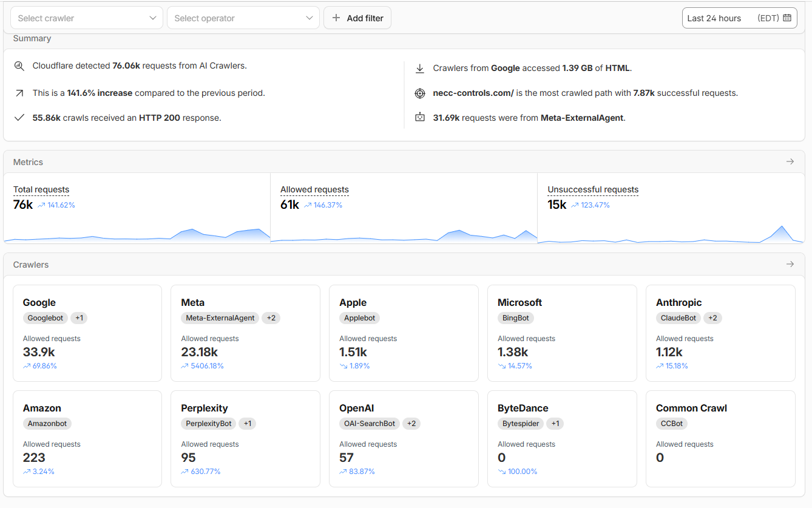Click the Total requests metric label
Image resolution: width=812 pixels, height=508 pixels.
[41, 189]
